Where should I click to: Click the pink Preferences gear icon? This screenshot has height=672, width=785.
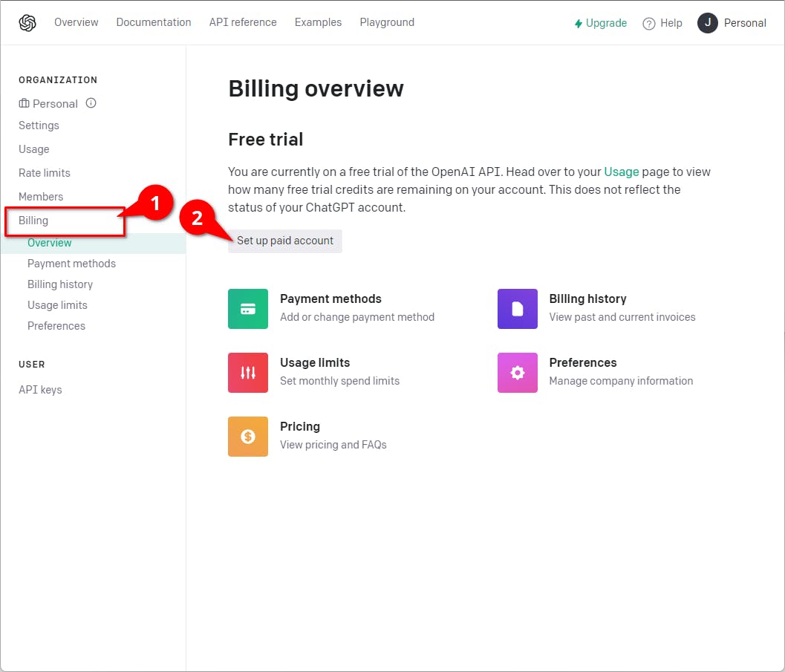(x=518, y=373)
